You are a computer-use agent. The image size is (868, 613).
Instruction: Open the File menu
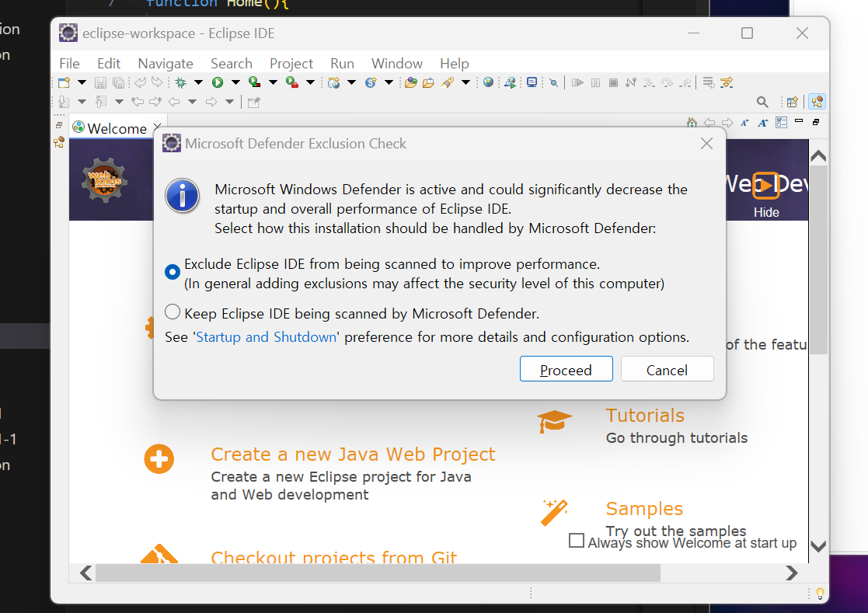click(x=69, y=64)
